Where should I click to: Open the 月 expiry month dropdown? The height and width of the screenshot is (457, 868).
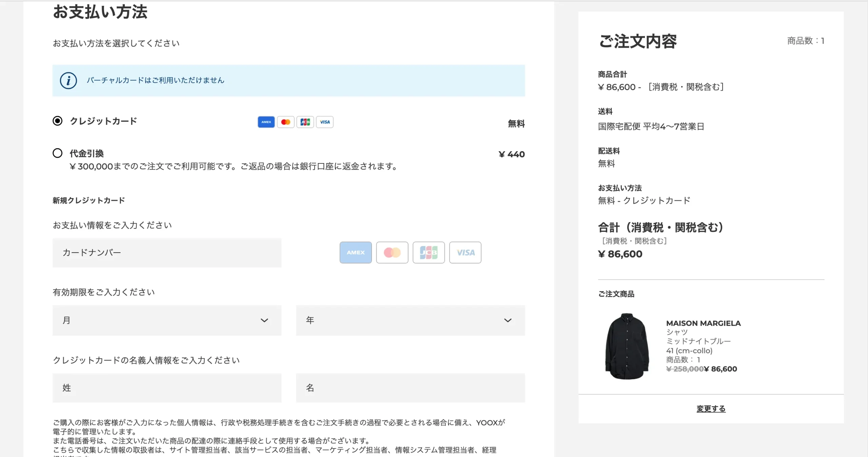167,320
